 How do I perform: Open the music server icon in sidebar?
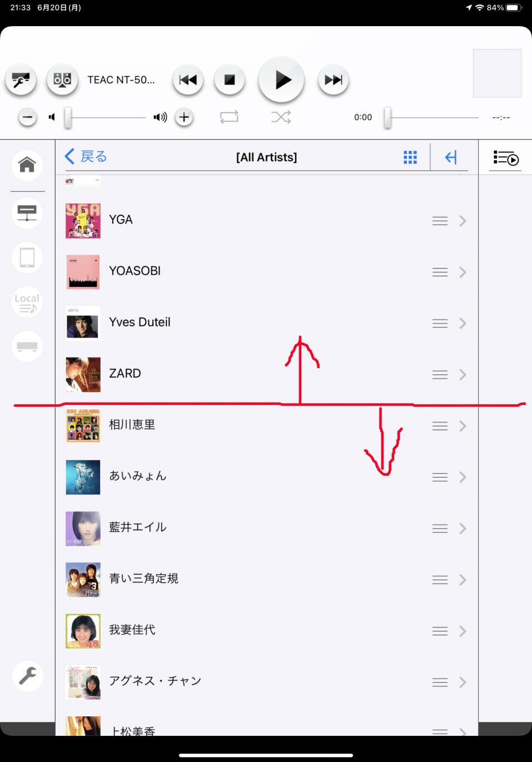pyautogui.click(x=27, y=213)
